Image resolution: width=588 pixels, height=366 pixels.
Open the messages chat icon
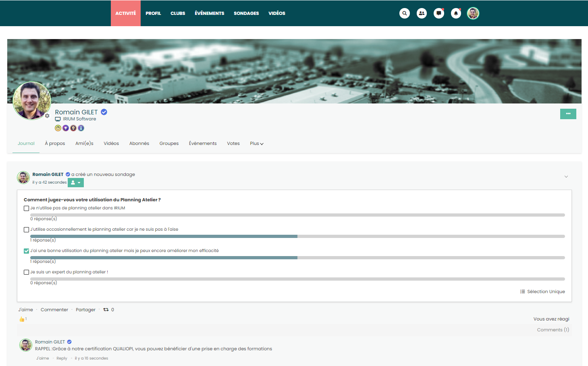tap(439, 13)
